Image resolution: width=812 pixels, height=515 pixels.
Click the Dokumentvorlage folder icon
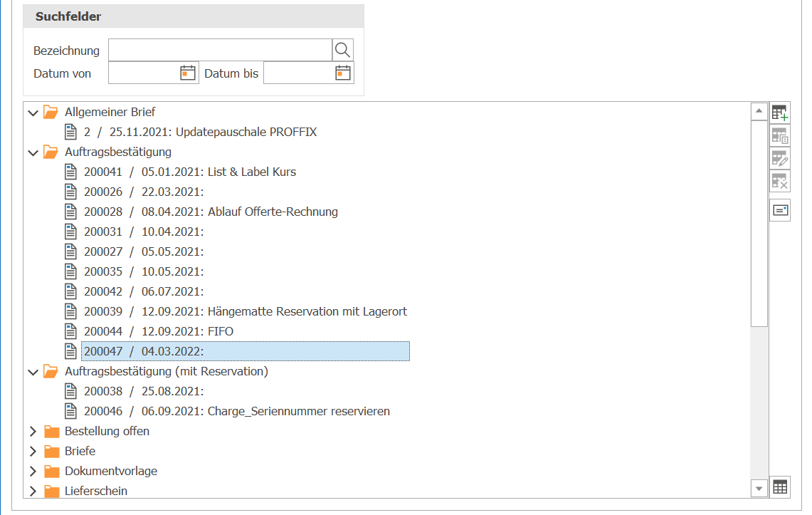coord(51,472)
